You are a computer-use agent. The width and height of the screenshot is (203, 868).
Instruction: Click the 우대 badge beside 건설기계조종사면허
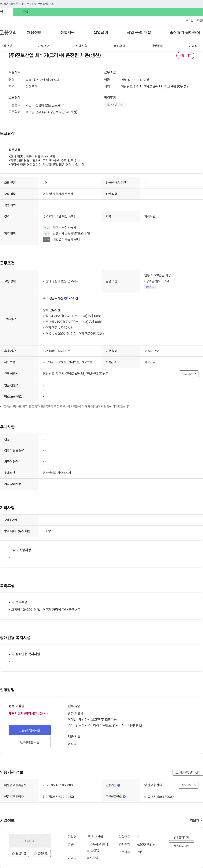coord(47,233)
